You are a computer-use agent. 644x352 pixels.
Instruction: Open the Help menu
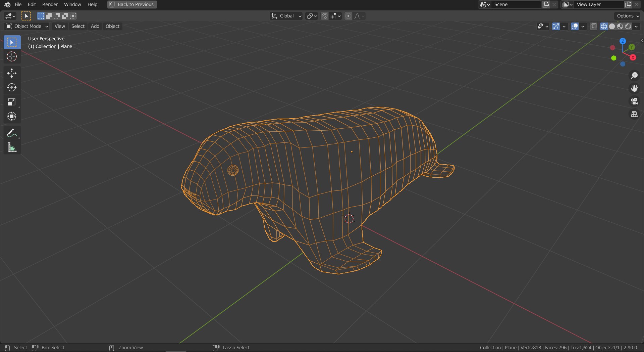tap(92, 4)
